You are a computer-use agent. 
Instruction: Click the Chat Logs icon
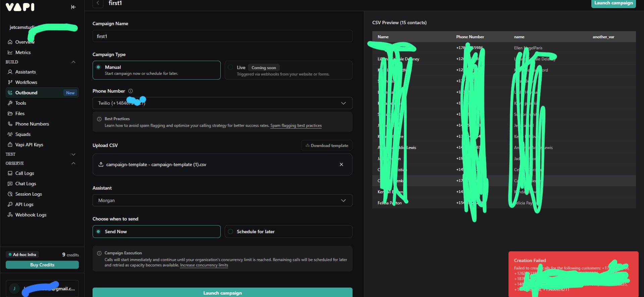tap(10, 184)
